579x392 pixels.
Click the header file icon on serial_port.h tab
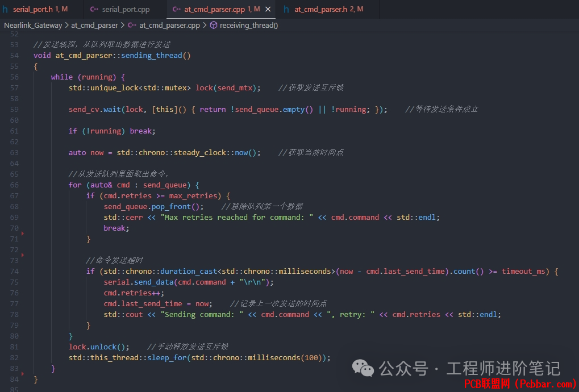coord(5,9)
